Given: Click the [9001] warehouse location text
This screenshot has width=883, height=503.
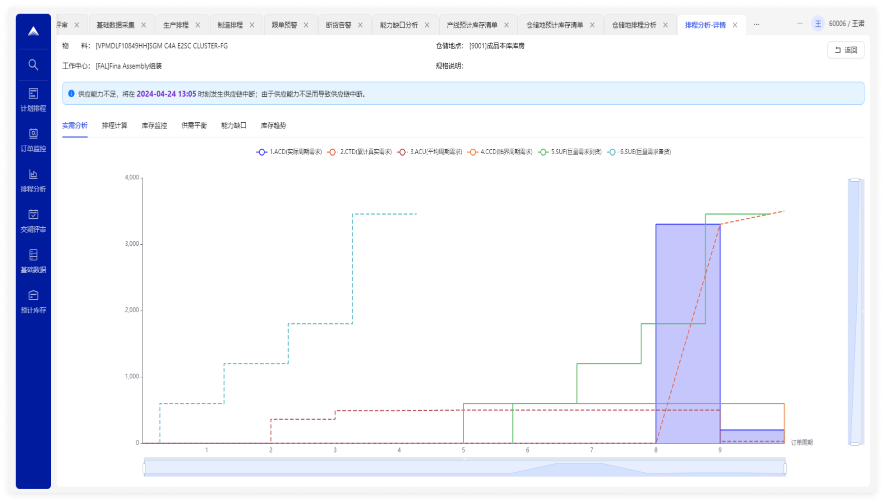Looking at the screenshot, I should 497,46.
